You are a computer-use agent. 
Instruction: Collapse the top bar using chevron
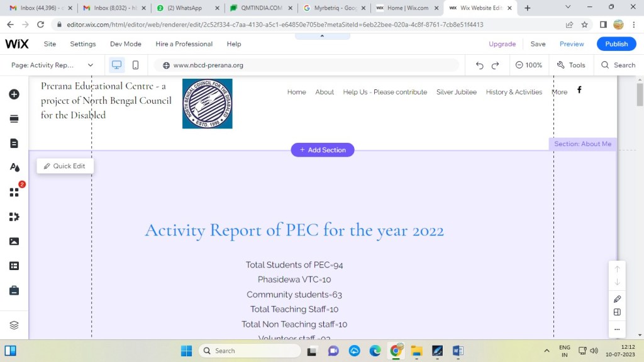pos(322,36)
